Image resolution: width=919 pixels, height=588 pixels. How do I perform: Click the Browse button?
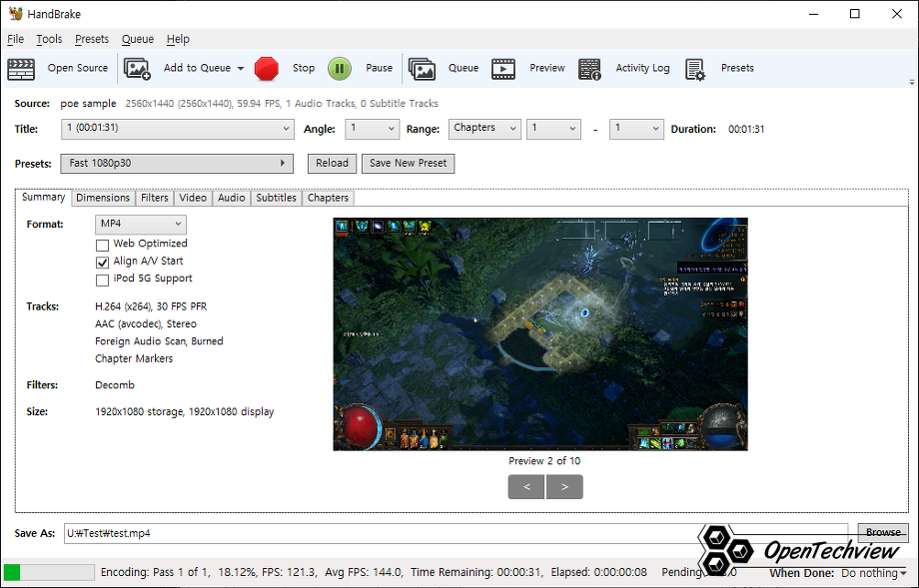pyautogui.click(x=883, y=532)
